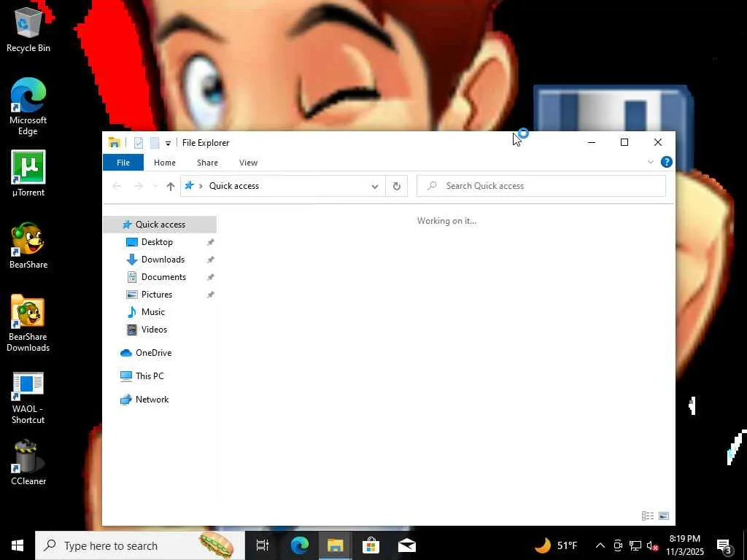
Task: Open File Explorer help icon
Action: tap(667, 162)
